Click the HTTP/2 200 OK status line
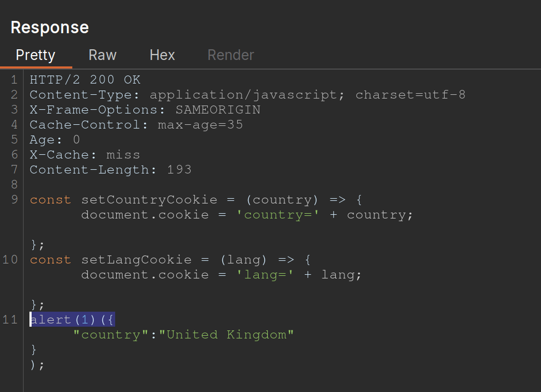This screenshot has width=541, height=392. pos(85,80)
